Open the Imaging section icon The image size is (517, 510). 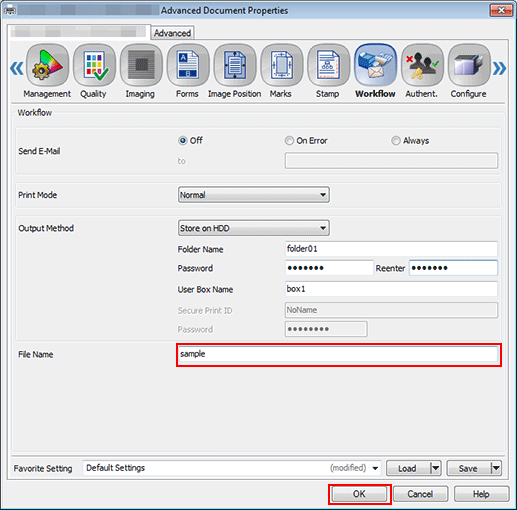(x=141, y=65)
